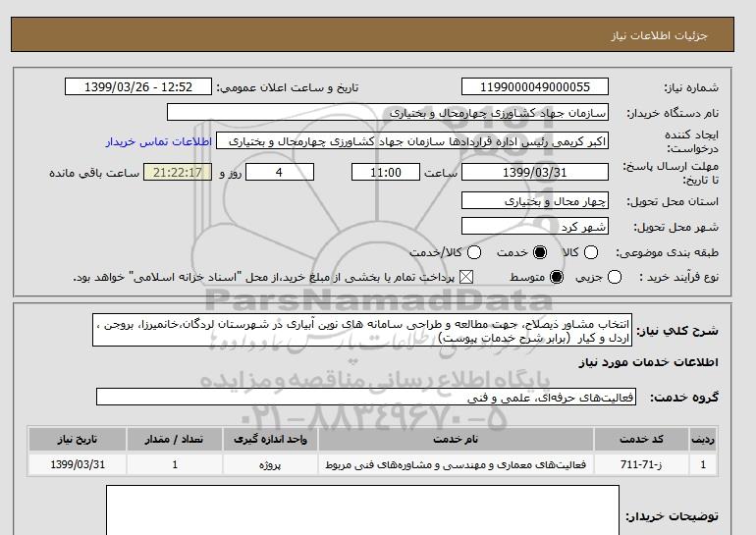Image resolution: width=756 pixels, height=535 pixels.
Task: Click the تاریخ و ساعت اعلان عمومی label
Action: pos(288,87)
